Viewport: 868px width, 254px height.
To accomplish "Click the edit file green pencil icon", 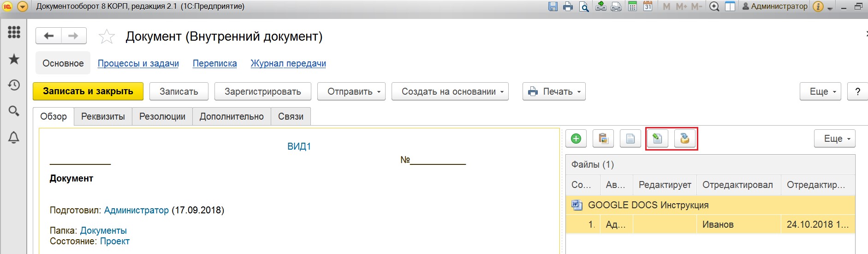I will tap(658, 139).
